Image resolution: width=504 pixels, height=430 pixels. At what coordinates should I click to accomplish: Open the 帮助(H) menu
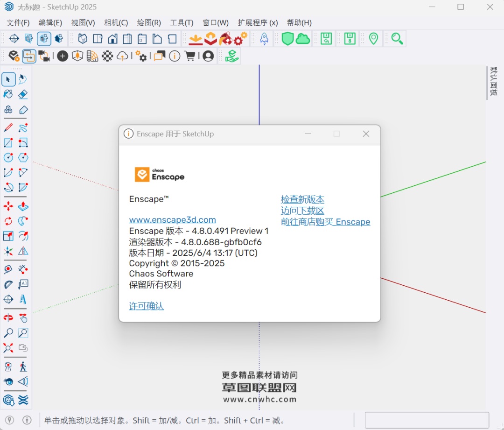[299, 23]
